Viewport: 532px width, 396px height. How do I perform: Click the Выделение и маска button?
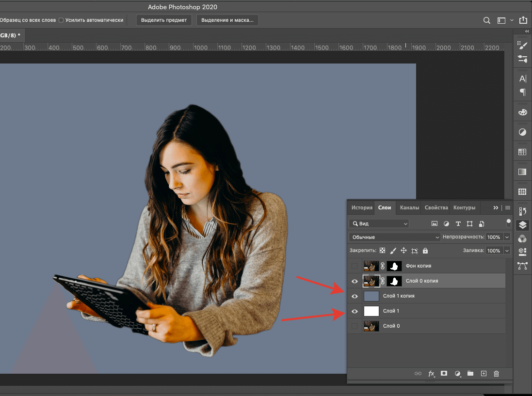(227, 20)
